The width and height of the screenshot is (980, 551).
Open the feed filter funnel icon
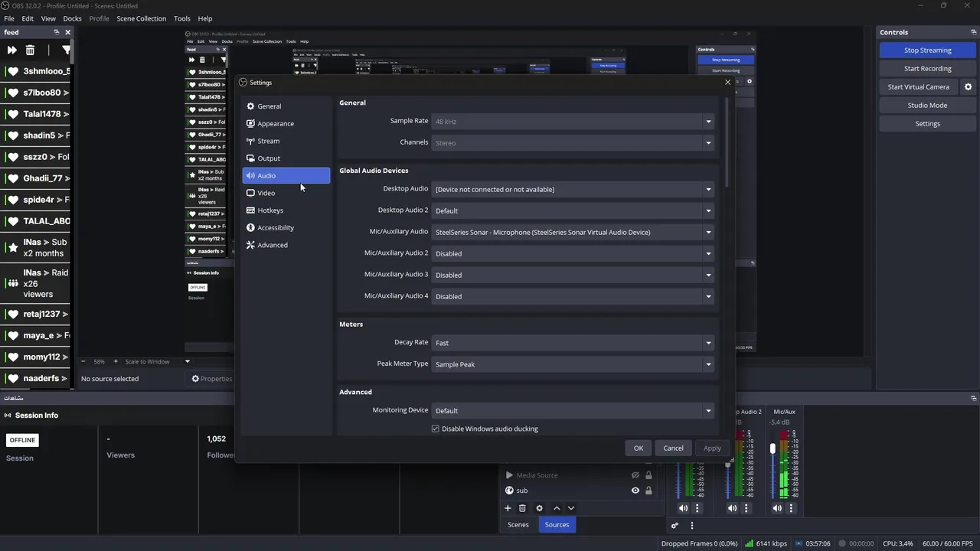pyautogui.click(x=66, y=50)
